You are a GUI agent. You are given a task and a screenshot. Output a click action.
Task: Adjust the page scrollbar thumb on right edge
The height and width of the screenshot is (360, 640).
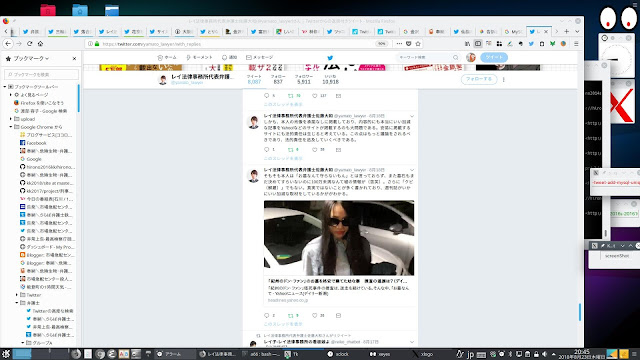point(580,312)
